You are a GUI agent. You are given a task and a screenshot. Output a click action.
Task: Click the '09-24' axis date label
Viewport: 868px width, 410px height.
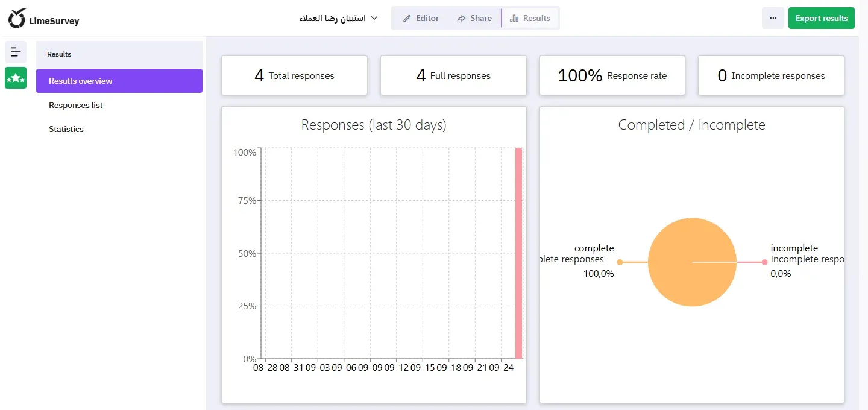point(501,368)
